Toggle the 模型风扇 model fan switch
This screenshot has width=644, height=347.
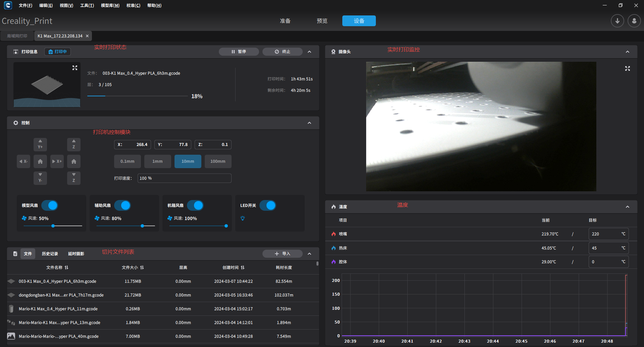[49, 205]
